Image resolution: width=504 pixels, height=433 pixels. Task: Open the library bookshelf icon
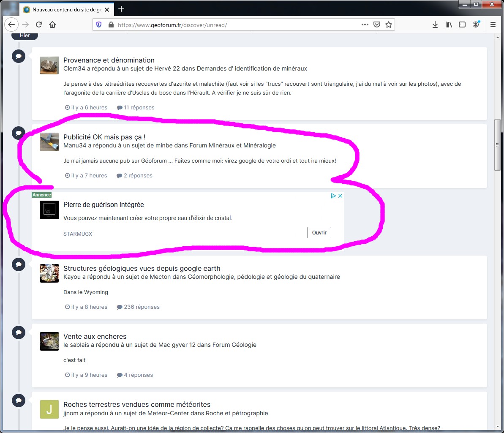449,25
